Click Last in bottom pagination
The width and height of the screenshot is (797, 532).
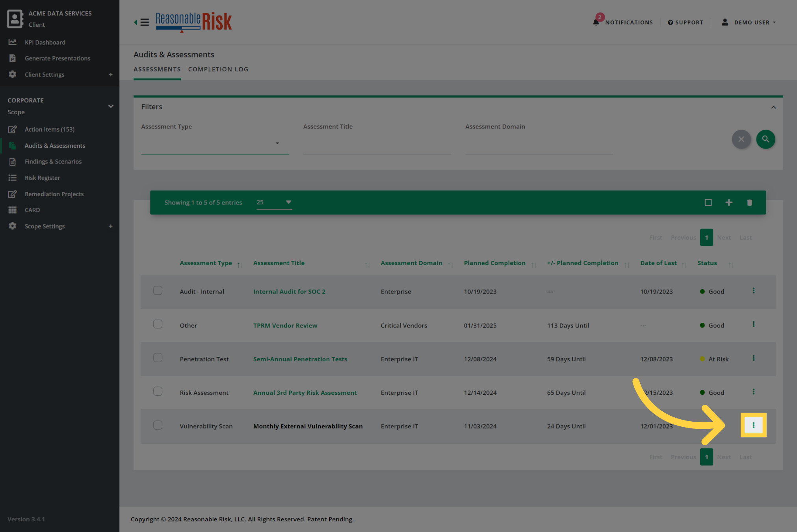tap(745, 457)
